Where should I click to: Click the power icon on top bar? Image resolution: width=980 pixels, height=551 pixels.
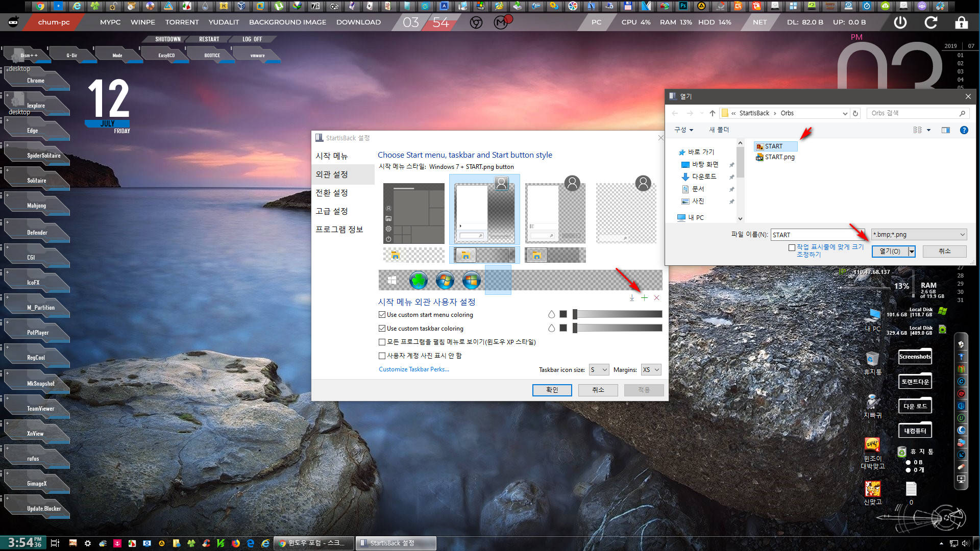point(900,22)
